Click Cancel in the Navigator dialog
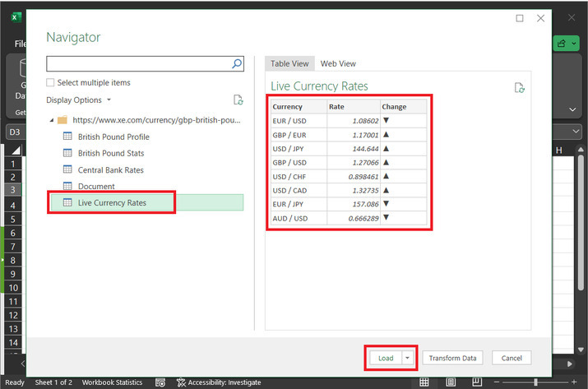588x389 pixels. click(512, 358)
